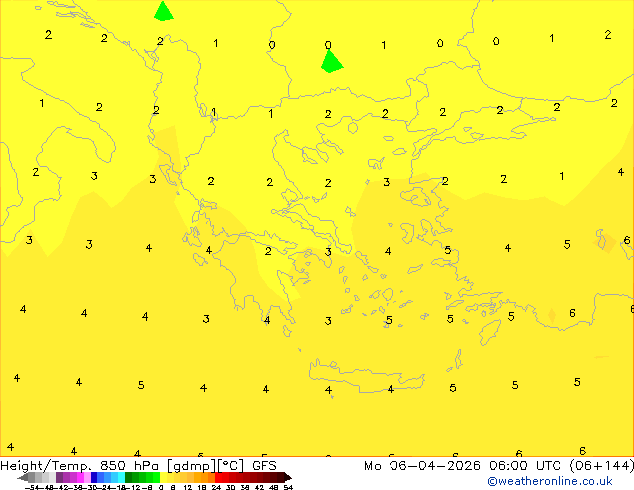Click the green triangle marker at top left
The image size is (634, 490).
click(163, 12)
